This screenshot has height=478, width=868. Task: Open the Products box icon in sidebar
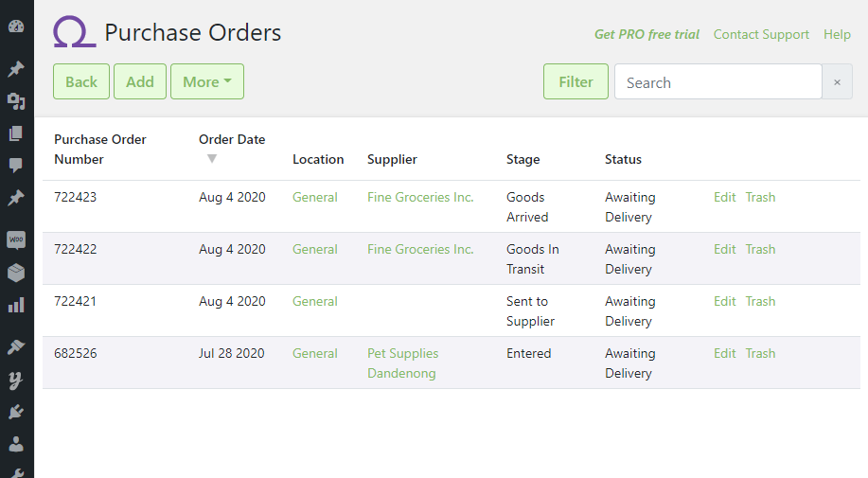click(x=16, y=273)
